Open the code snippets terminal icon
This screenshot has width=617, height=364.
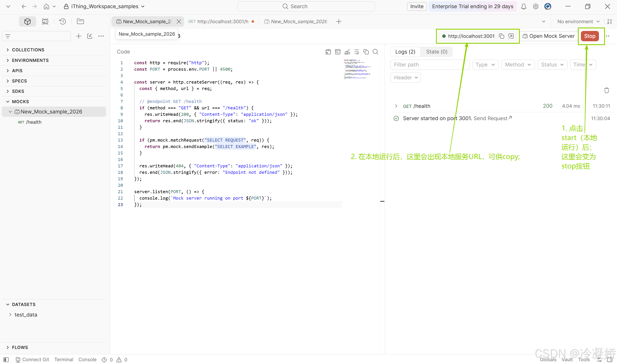point(338,52)
